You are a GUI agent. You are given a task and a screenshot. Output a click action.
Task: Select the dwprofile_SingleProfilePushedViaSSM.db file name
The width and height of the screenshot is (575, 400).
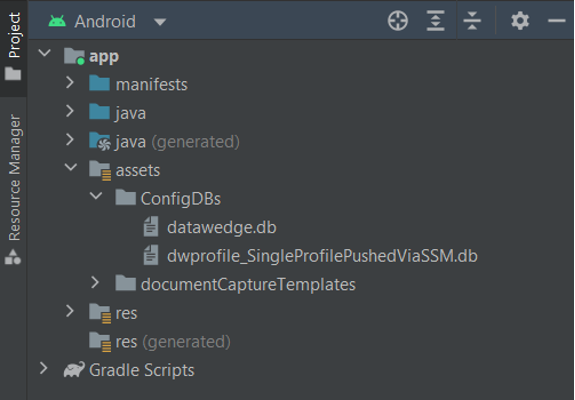322,256
